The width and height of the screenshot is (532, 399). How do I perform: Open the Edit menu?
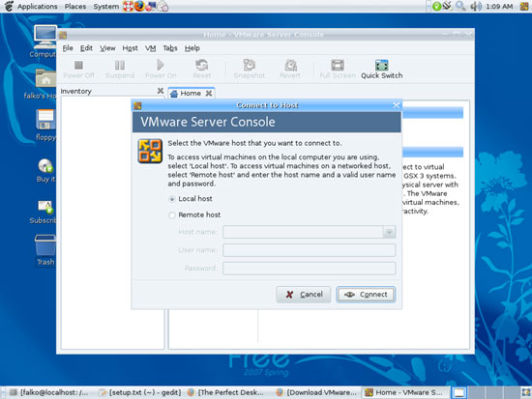point(86,48)
